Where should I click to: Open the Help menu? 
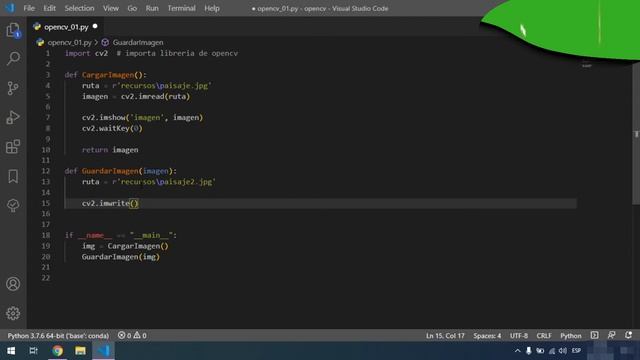coord(212,8)
